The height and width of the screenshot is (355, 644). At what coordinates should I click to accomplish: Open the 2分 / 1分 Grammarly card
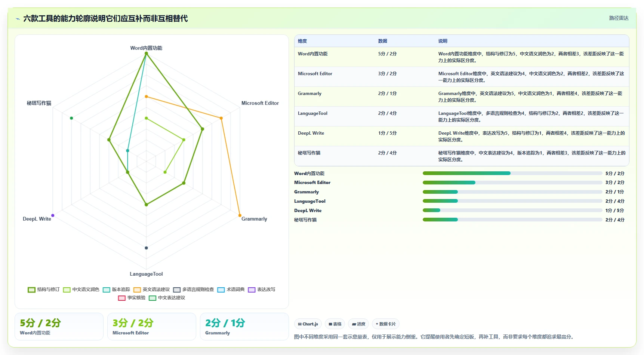(x=244, y=327)
